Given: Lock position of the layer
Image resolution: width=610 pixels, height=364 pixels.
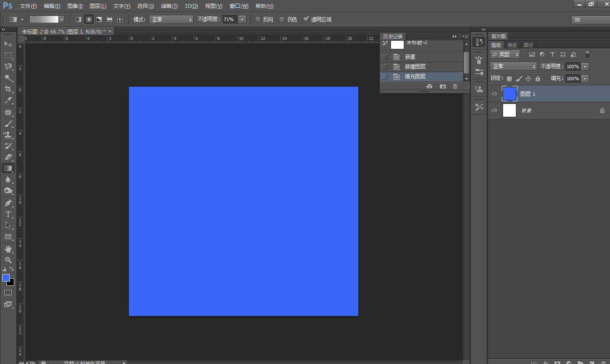Looking at the screenshot, I should 528,79.
